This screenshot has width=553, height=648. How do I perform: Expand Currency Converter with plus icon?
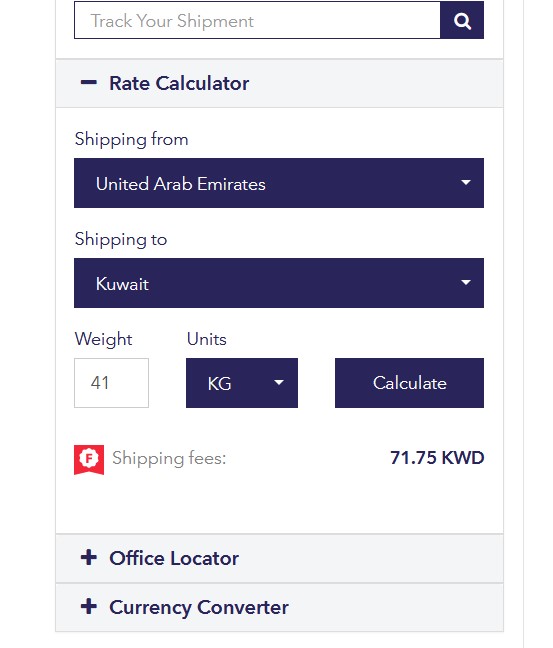[88, 607]
